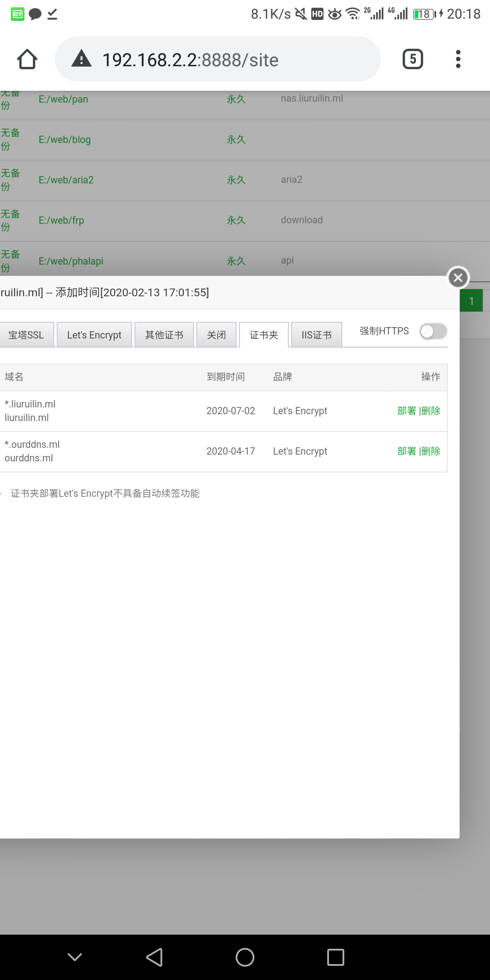Click the nas.liuruilin.ml remark text
Viewport: 490px width, 980px height.
point(312,98)
